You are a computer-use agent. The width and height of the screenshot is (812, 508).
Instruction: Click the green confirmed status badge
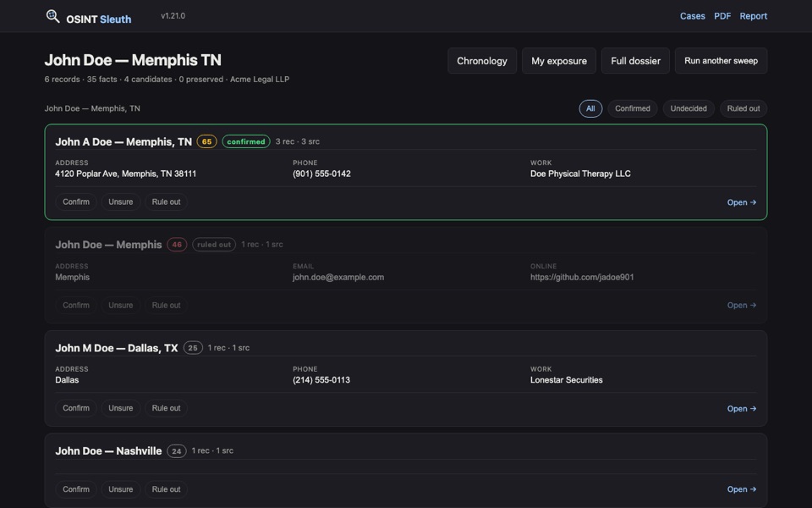coord(246,141)
